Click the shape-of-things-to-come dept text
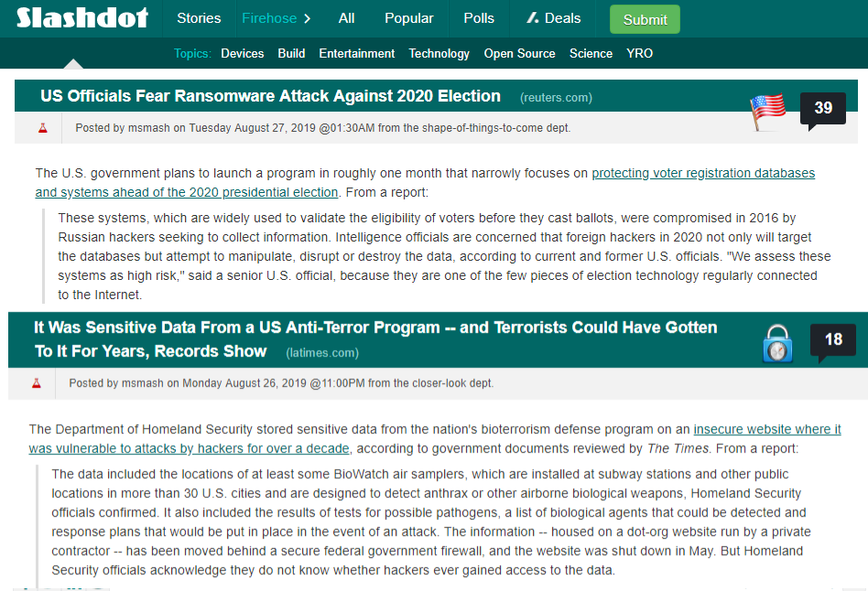This screenshot has width=868, height=591. [x=495, y=128]
